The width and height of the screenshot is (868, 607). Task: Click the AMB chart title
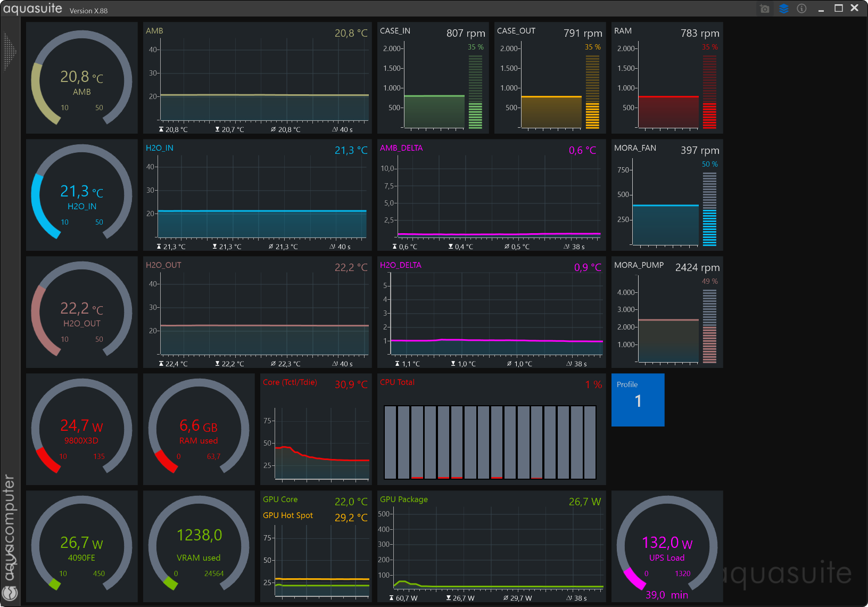tap(154, 31)
